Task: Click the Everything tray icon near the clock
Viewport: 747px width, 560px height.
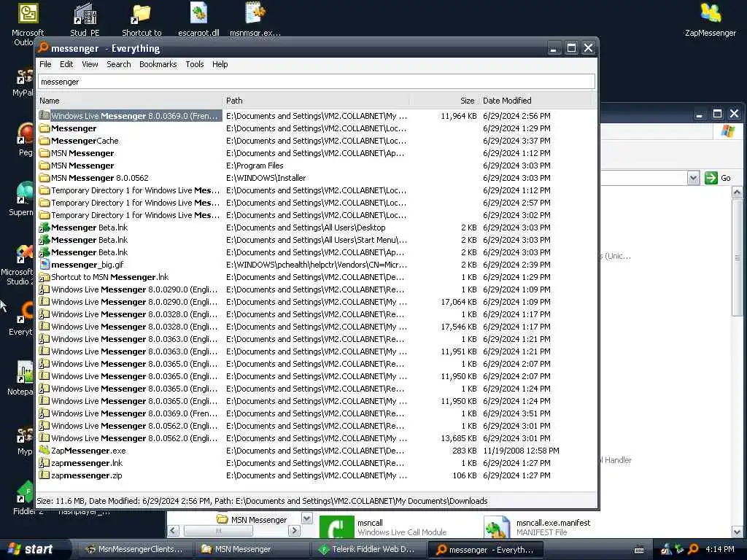Action: pyautogui.click(x=693, y=549)
